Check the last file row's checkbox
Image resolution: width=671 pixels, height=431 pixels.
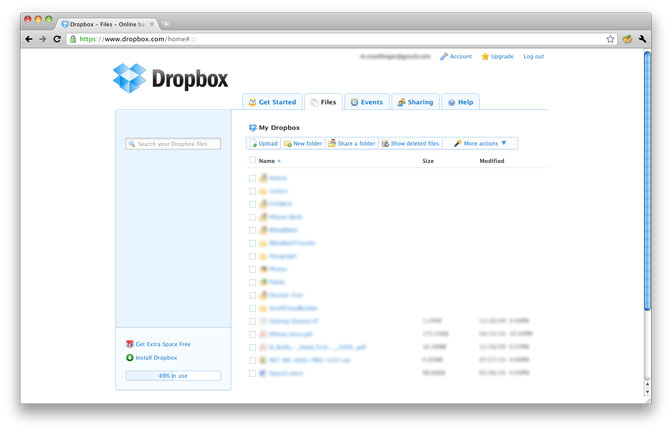[x=252, y=374]
